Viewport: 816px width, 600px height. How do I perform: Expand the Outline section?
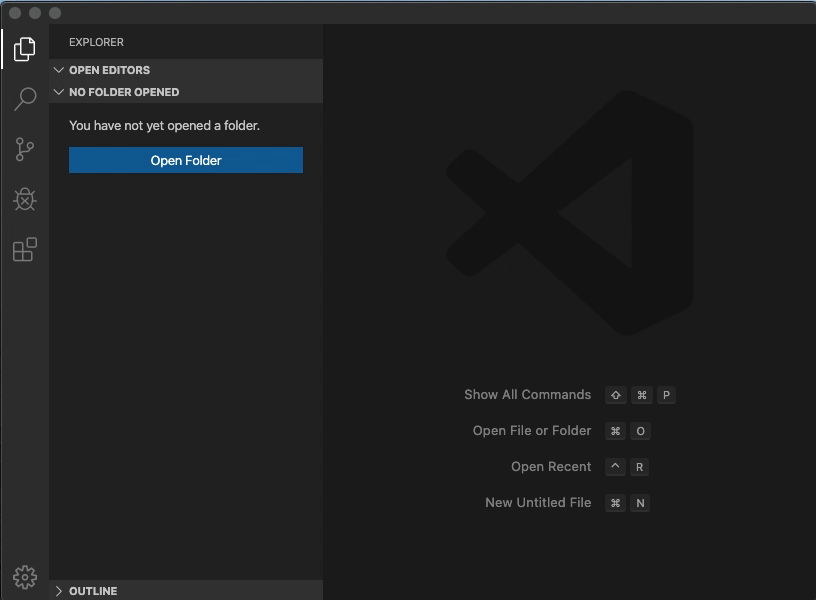186,591
